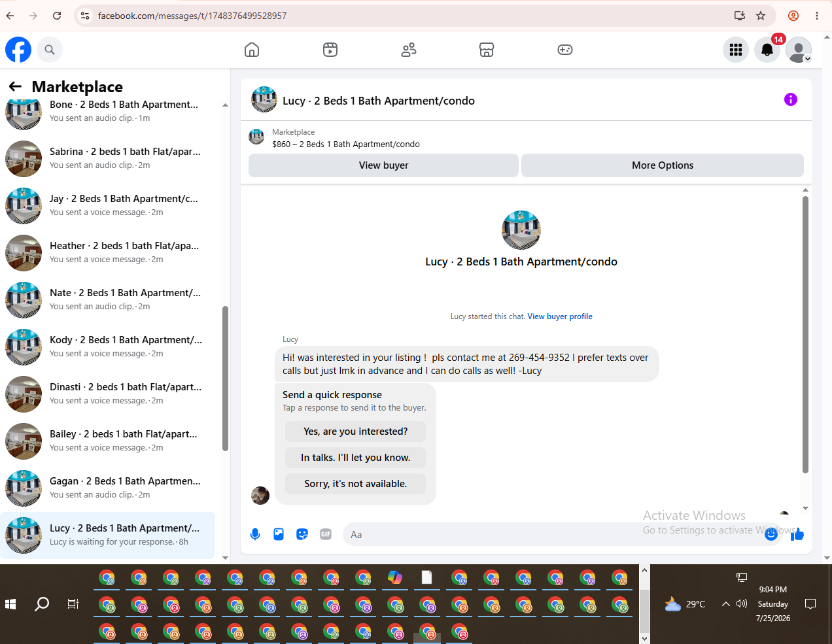Open the purple conversation info icon
Screen dimensions: 832x644
[791, 99]
